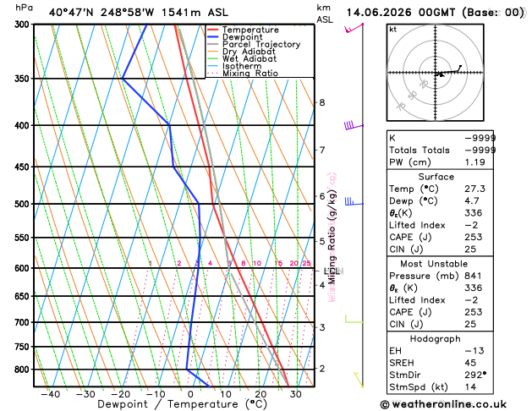Click the SREH value 45
The width and height of the screenshot is (532, 411).
[x=470, y=363]
